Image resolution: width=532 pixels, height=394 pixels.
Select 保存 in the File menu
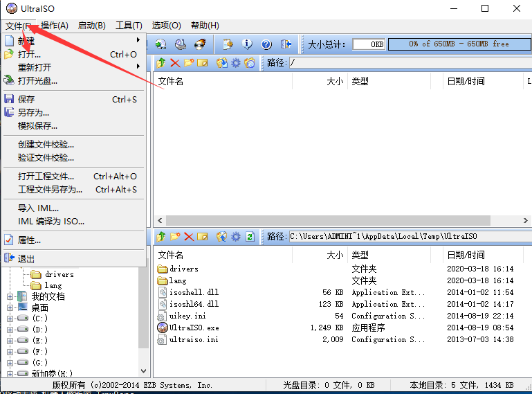pos(74,100)
